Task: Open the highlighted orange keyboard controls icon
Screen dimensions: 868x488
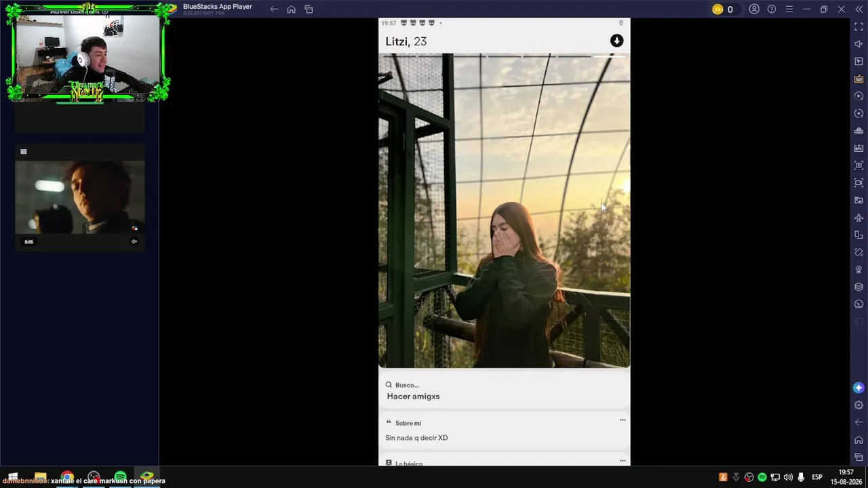Action: [859, 79]
